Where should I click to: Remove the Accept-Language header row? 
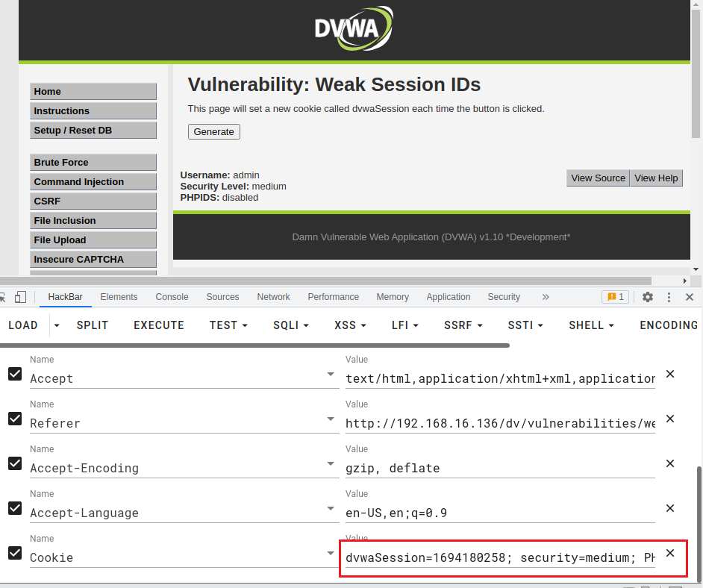pos(670,508)
